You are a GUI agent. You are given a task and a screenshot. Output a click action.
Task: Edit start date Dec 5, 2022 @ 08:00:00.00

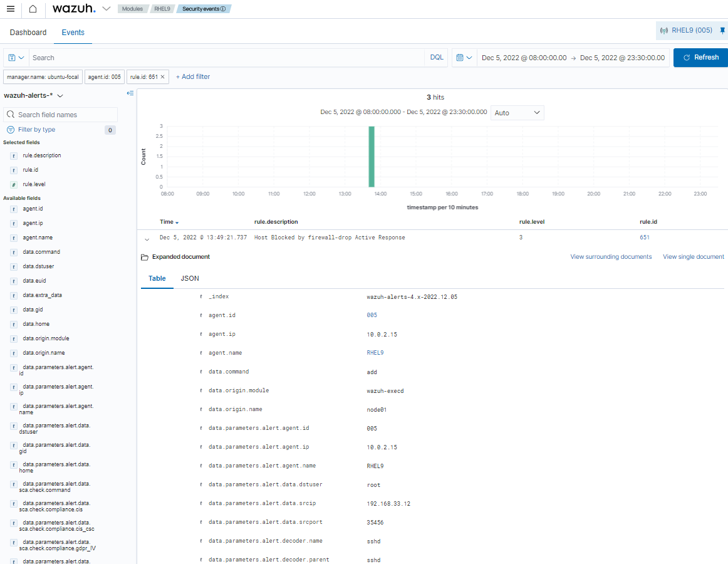click(524, 58)
